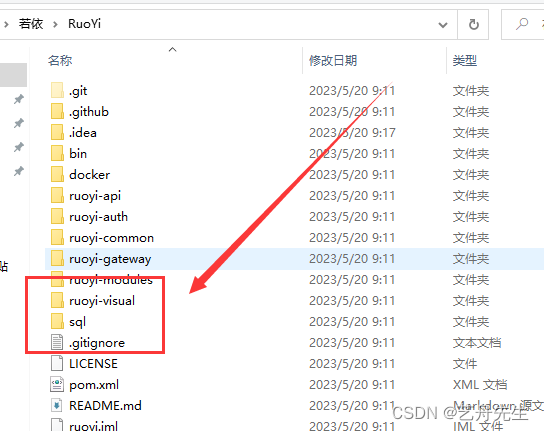
Task: Select the .idea folder name
Action: (x=83, y=133)
